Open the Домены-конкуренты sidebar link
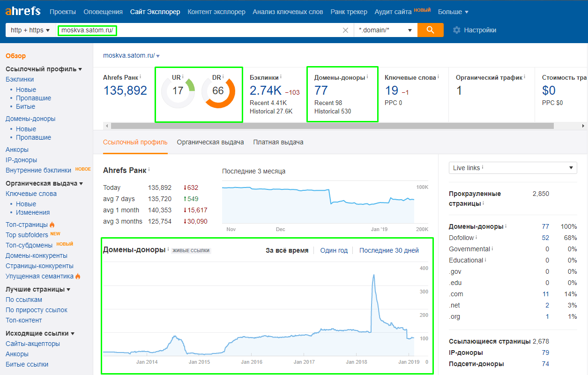The width and height of the screenshot is (588, 375). click(37, 255)
